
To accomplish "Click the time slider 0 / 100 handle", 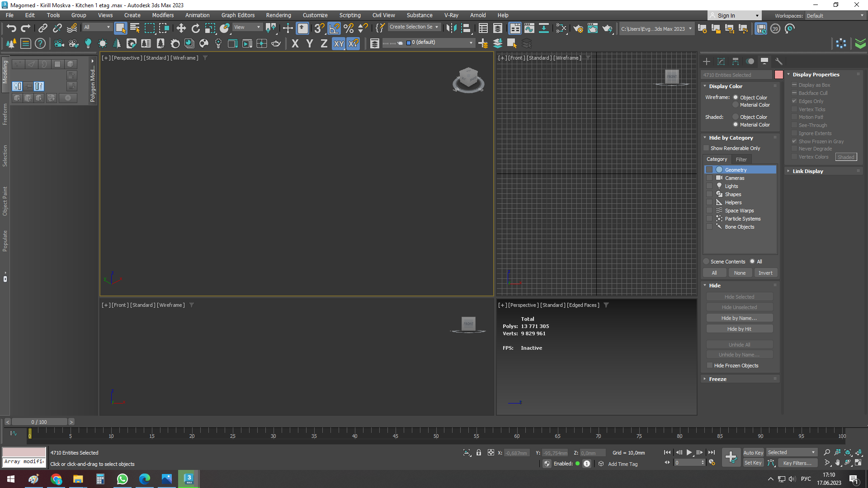I will tap(39, 422).
